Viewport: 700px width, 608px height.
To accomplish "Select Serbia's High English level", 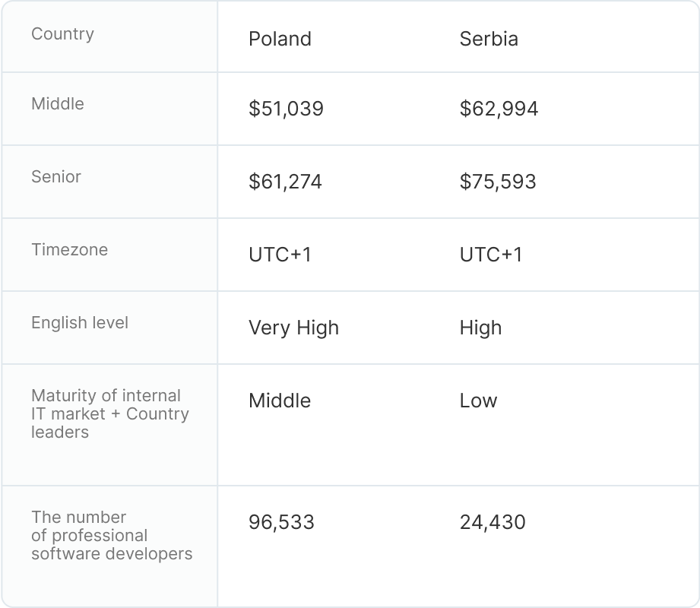I will click(480, 328).
